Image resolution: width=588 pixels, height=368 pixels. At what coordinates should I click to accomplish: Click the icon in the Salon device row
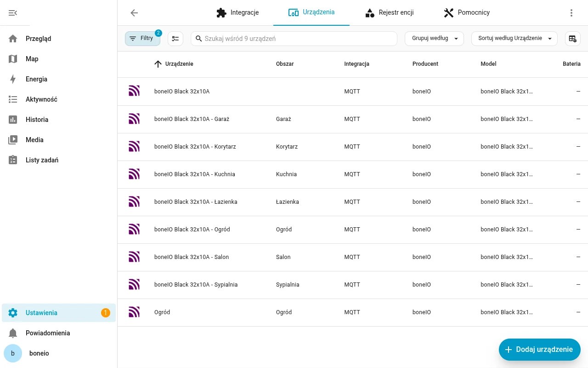pyautogui.click(x=134, y=257)
